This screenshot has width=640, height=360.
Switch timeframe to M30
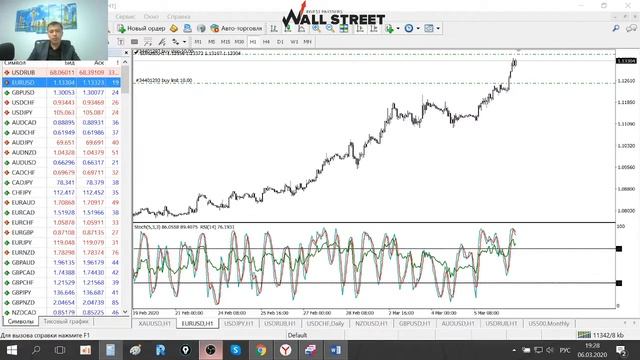239,42
